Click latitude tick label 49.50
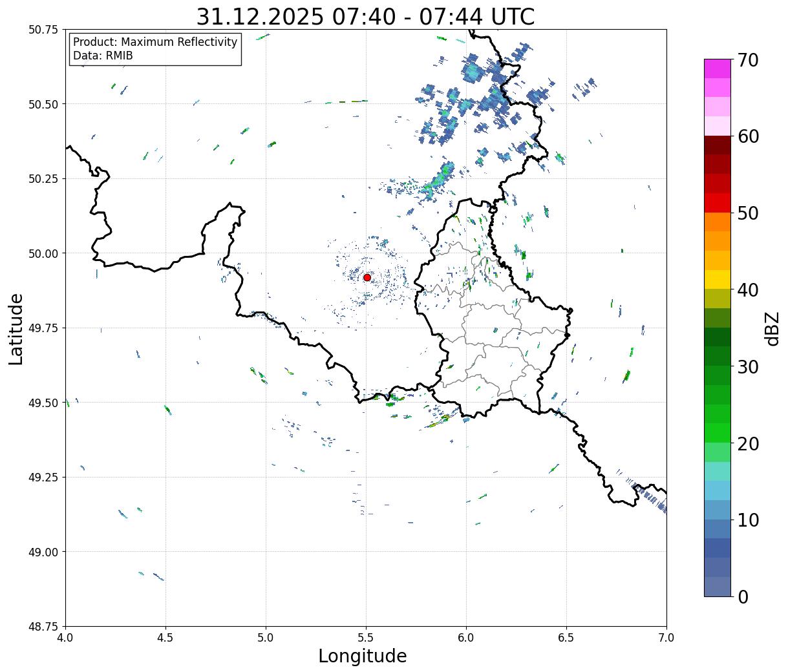 (44, 403)
